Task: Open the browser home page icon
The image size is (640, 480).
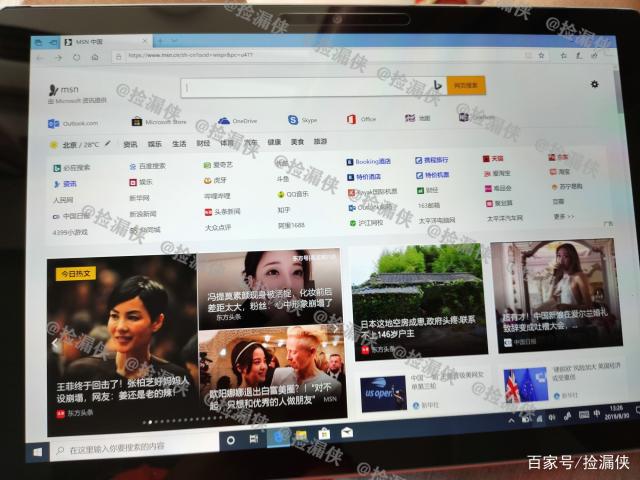Action: (x=95, y=57)
